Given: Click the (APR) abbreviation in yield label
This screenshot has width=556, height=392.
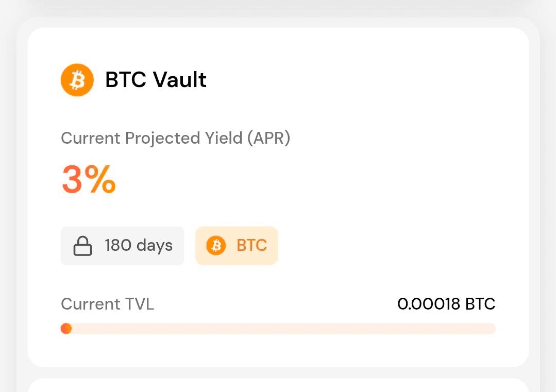Looking at the screenshot, I should point(268,138).
